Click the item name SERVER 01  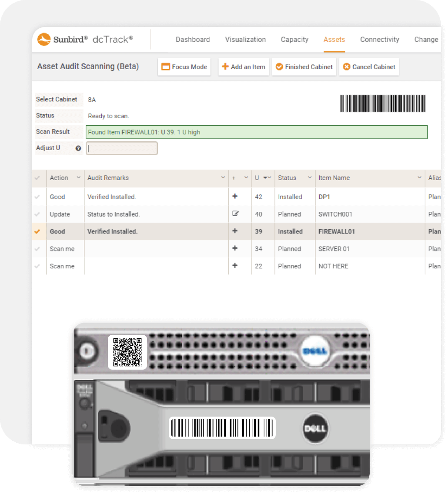tap(334, 249)
